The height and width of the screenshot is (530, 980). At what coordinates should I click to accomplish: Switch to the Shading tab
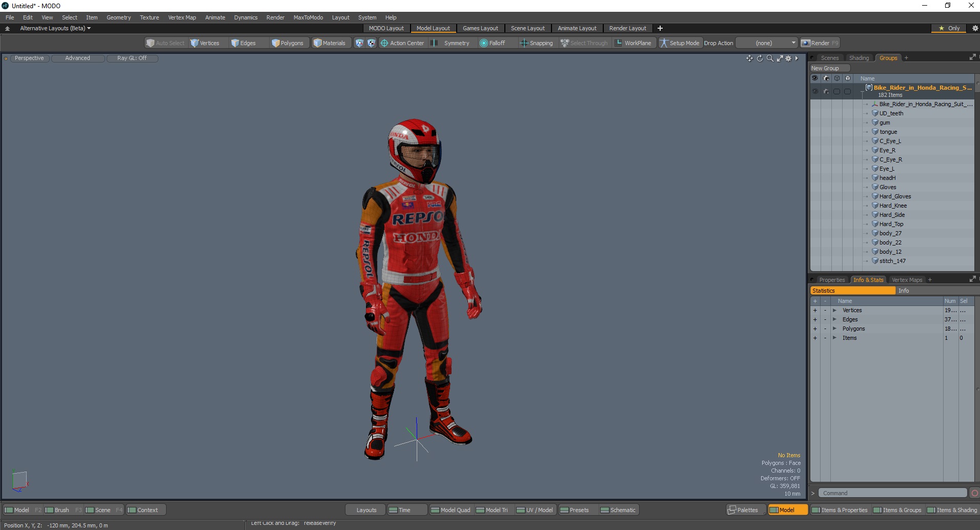[859, 58]
